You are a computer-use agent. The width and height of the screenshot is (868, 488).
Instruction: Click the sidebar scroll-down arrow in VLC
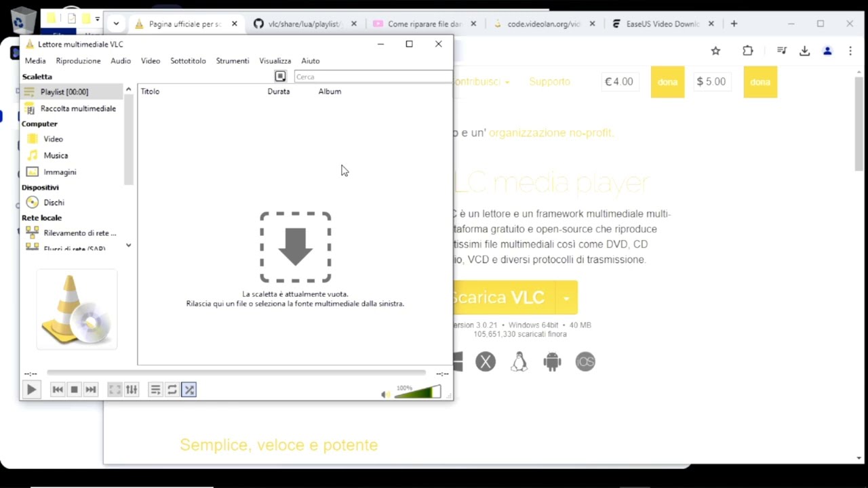[128, 245]
